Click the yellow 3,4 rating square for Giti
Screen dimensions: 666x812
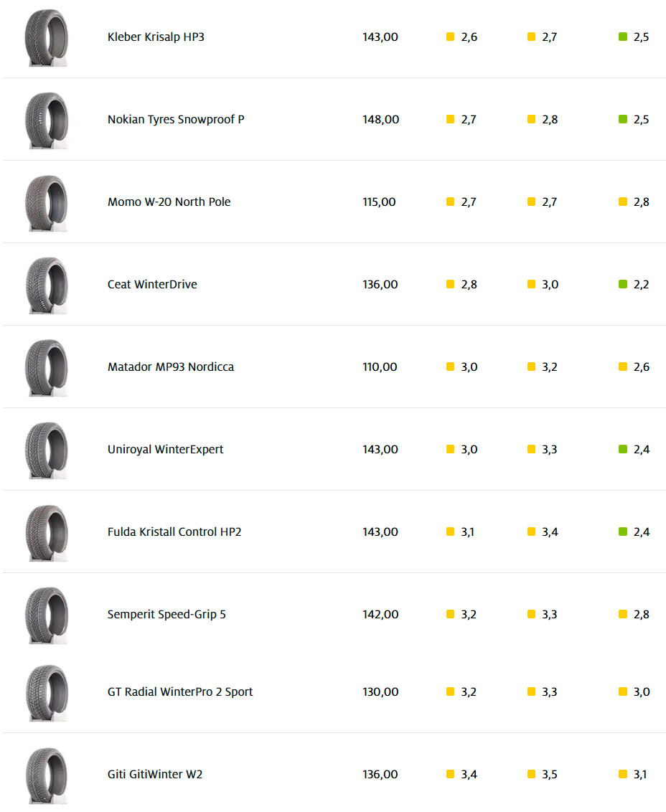point(451,775)
